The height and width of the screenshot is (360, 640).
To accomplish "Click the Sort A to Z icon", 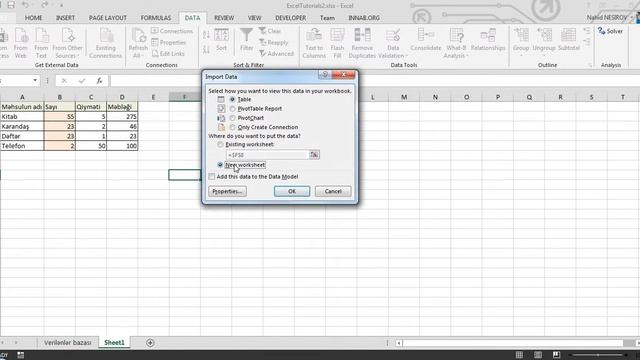I will 206,35.
